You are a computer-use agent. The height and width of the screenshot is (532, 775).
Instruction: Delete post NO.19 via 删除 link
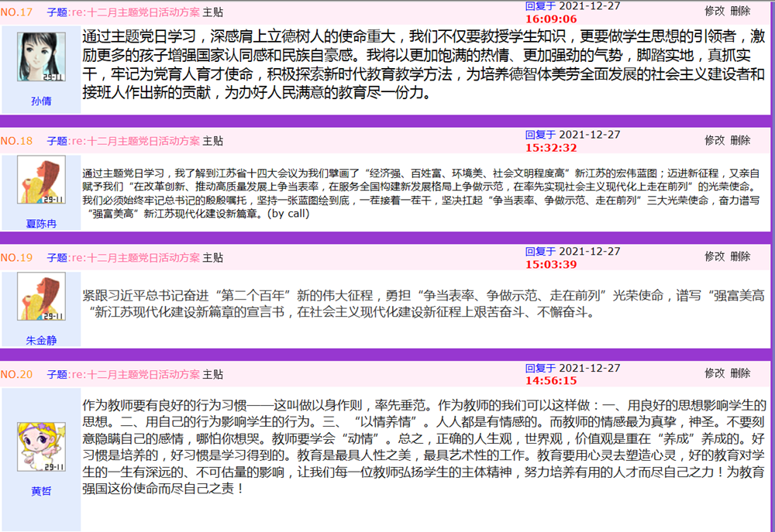[740, 257]
